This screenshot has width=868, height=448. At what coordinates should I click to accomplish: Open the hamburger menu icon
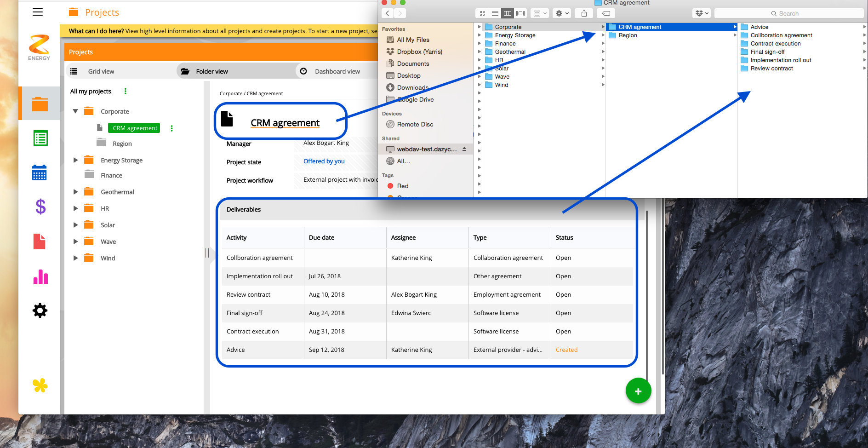(x=38, y=12)
